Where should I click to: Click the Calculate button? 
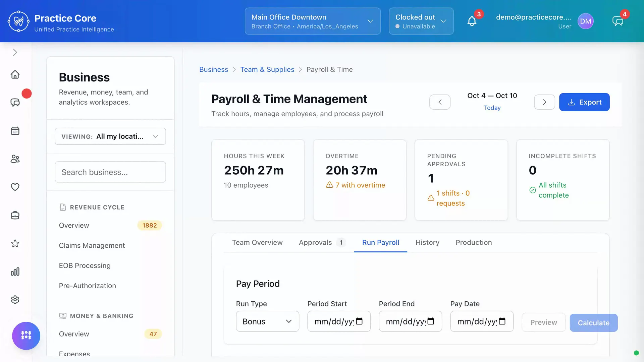pyautogui.click(x=594, y=323)
